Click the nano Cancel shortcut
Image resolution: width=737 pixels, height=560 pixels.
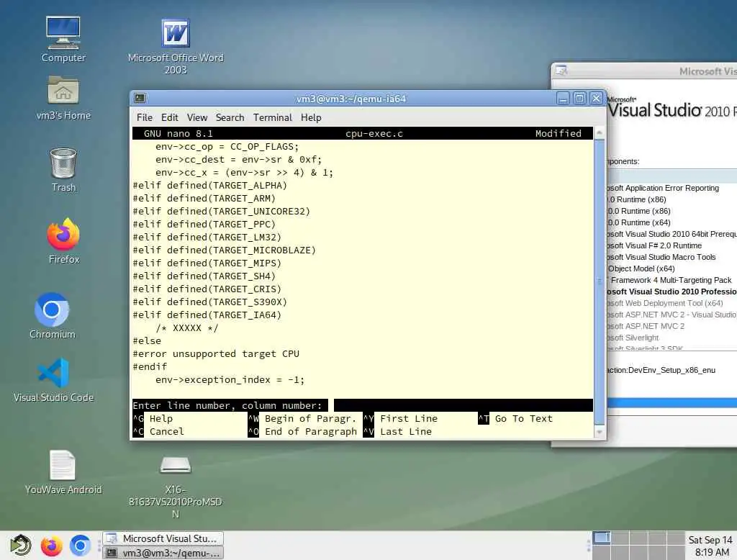[158, 432]
